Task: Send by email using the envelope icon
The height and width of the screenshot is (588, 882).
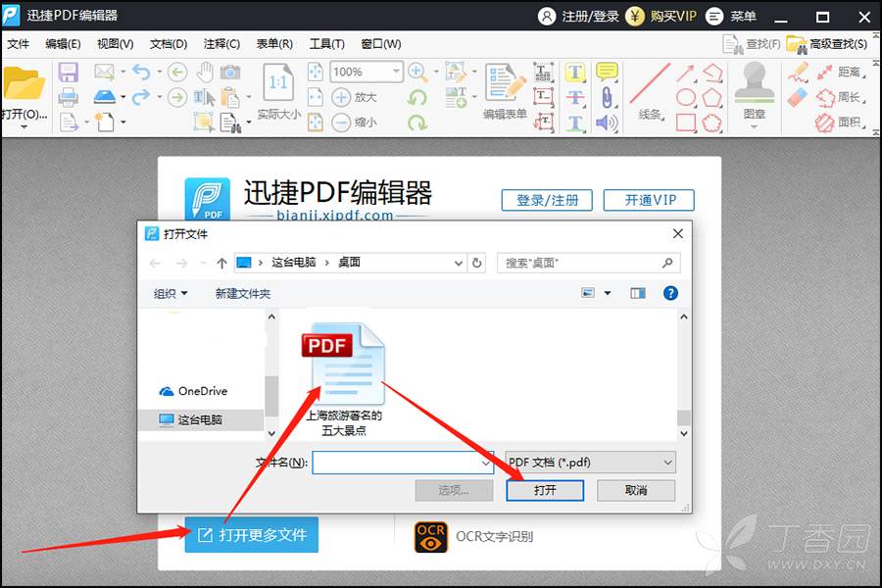Action: point(105,72)
